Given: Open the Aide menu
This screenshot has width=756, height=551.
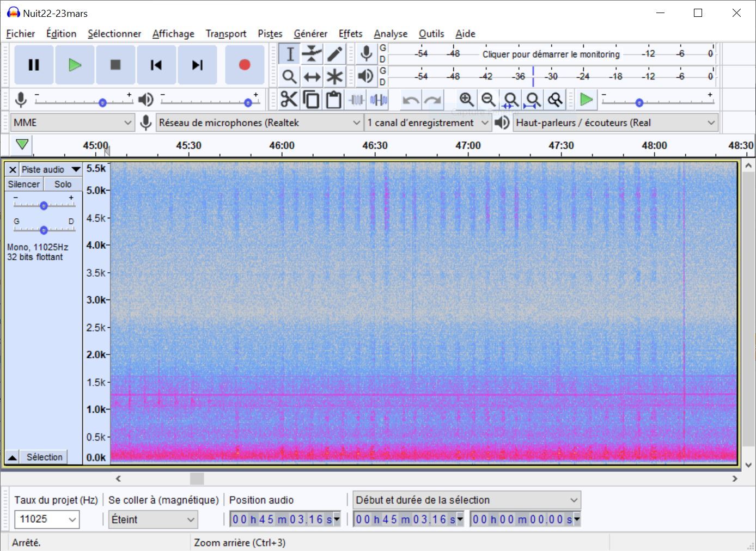Looking at the screenshot, I should pos(465,34).
